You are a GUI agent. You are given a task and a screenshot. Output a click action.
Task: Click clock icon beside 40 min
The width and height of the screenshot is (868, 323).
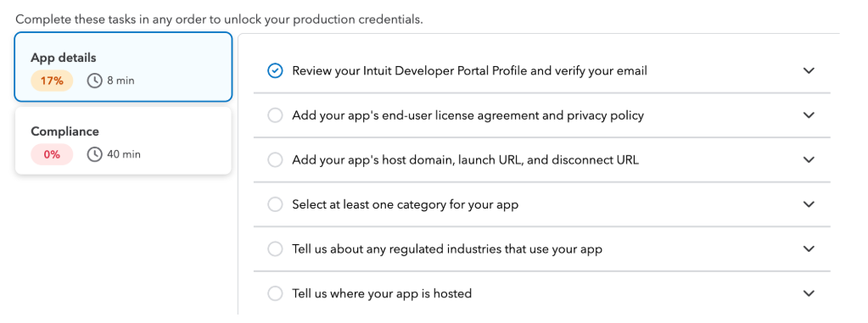[x=95, y=154]
